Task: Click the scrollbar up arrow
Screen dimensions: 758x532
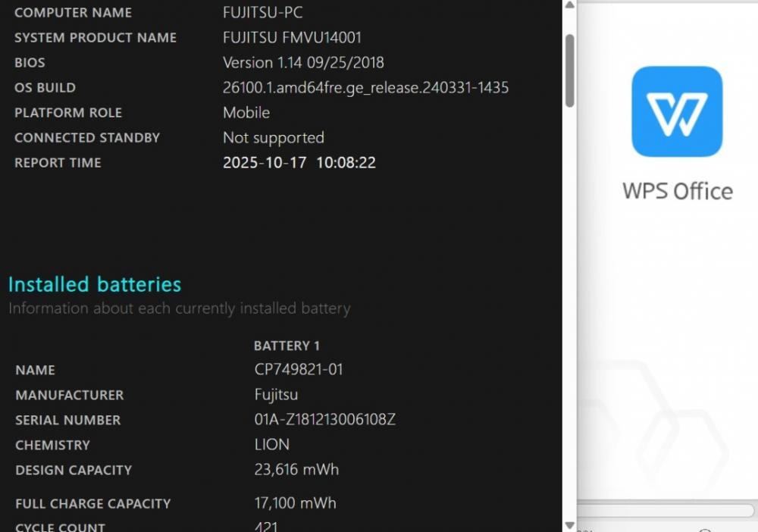Action: pyautogui.click(x=569, y=5)
